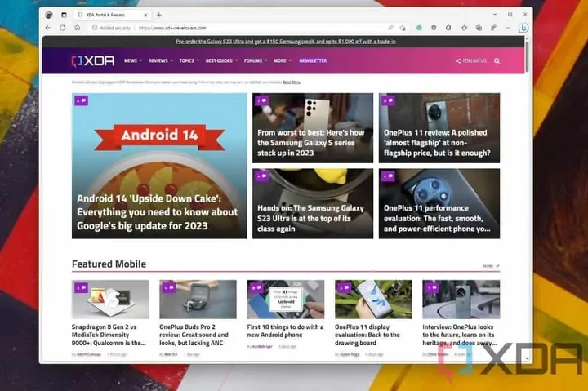The width and height of the screenshot is (588, 391).
Task: Click the share toolbar icon
Action: click(493, 28)
